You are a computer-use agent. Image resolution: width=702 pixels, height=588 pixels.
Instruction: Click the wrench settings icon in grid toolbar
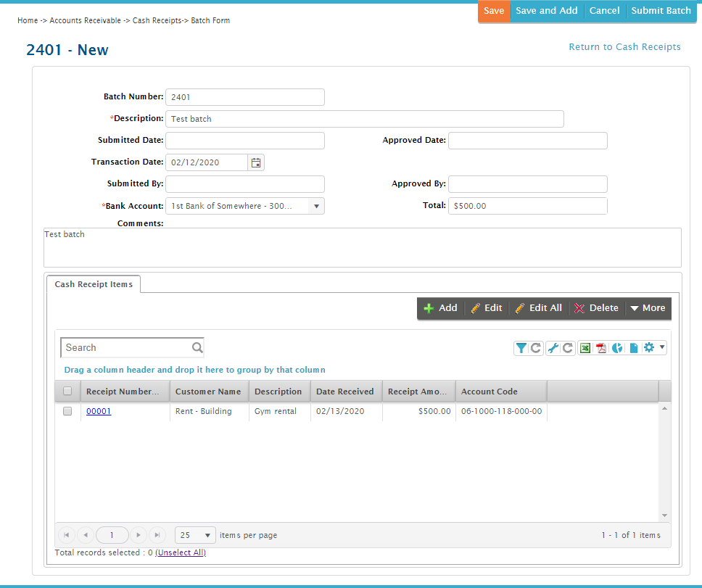point(553,348)
